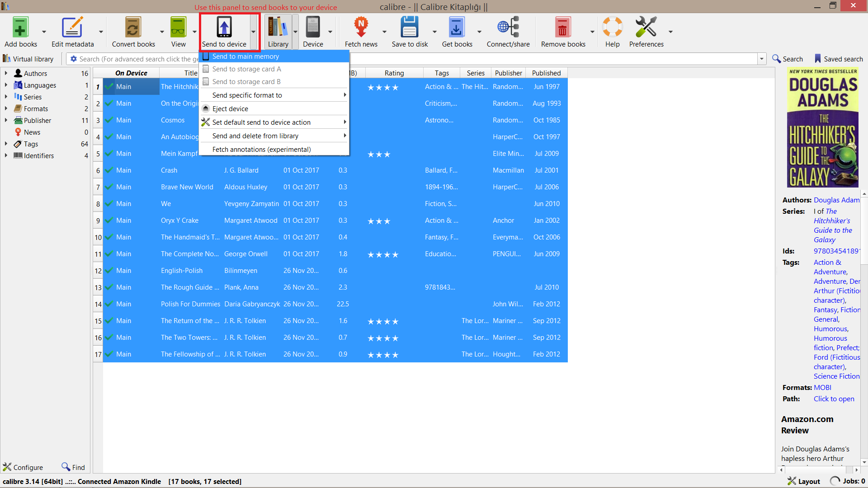Screen dimensions: 868x488
Task: Click Remove books trash icon
Action: (x=563, y=27)
